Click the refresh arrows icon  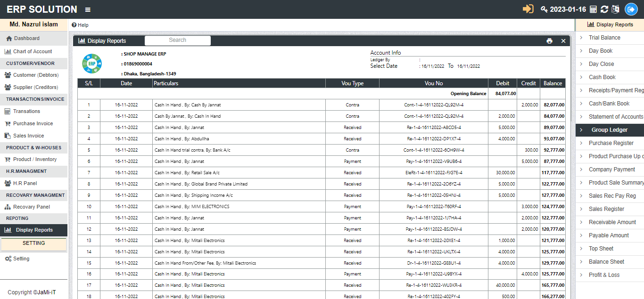[604, 9]
